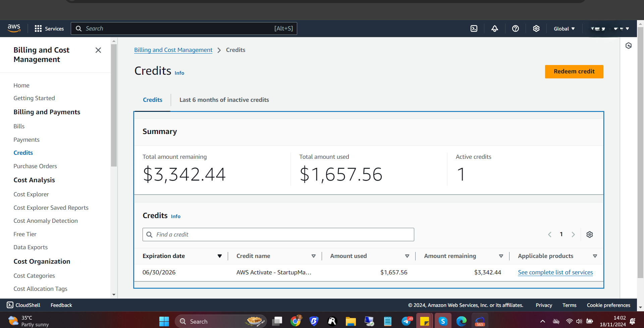Open Cookie preferences in footer

click(x=608, y=305)
